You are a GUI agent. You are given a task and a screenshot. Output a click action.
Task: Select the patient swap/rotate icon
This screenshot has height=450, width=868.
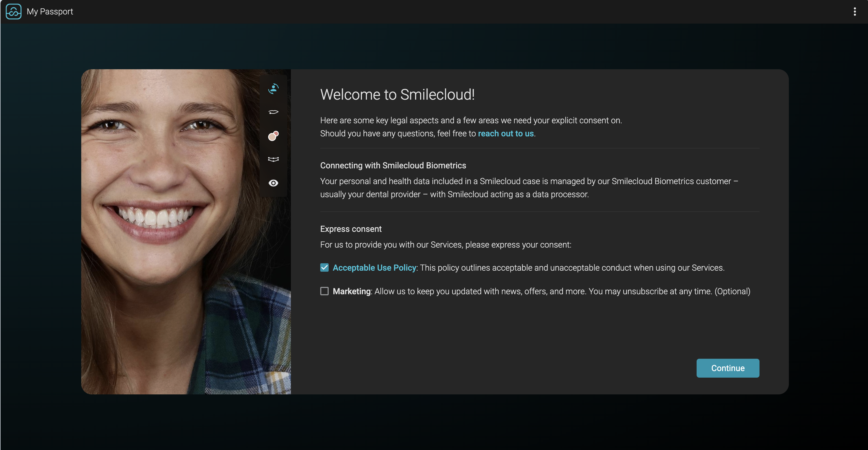click(x=273, y=89)
